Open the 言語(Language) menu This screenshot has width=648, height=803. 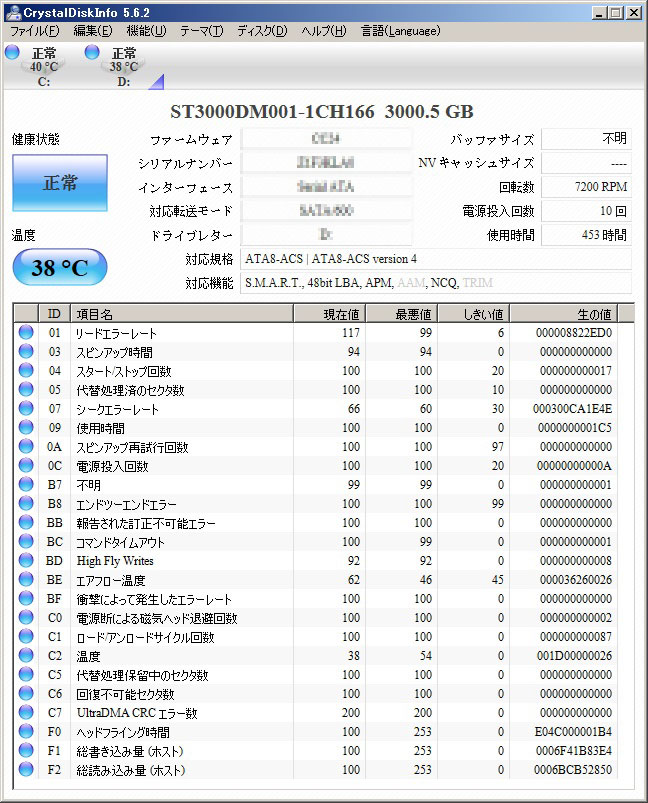(401, 31)
